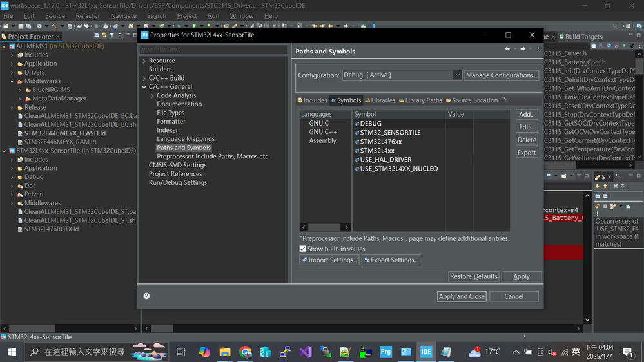644x362 pixels.
Task: Click the Delete button
Action: pos(527,140)
